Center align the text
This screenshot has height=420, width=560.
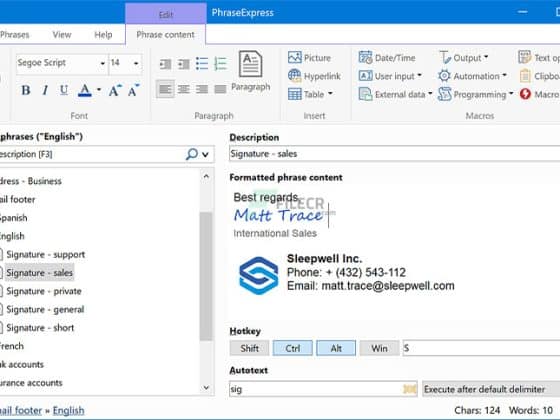pyautogui.click(x=184, y=89)
